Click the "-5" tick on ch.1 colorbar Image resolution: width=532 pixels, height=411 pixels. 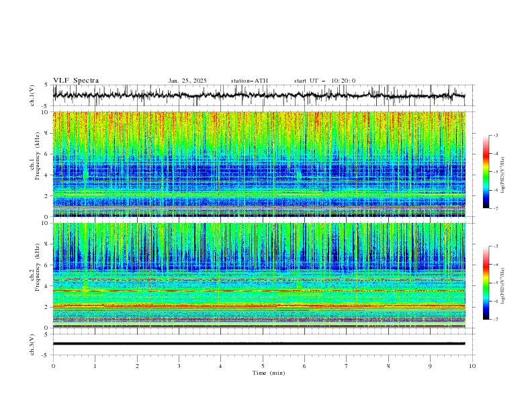click(495, 172)
